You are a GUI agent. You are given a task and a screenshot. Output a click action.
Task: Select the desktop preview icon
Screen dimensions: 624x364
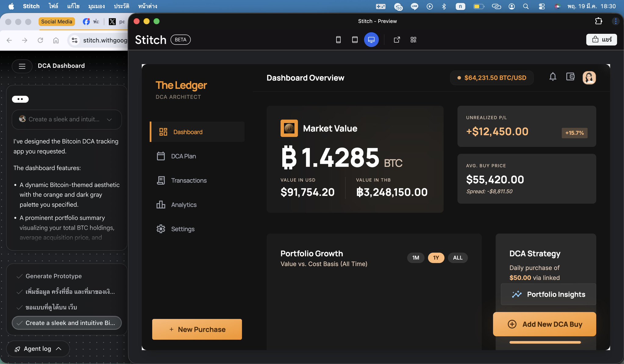point(371,40)
